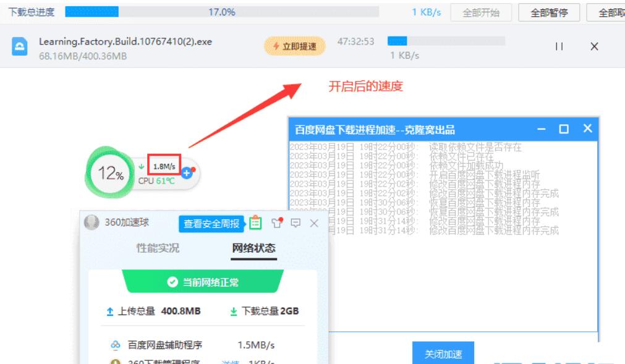Image resolution: width=625 pixels, height=364 pixels.
Task: Switch to the 网络状态 tab
Action: pyautogui.click(x=254, y=248)
